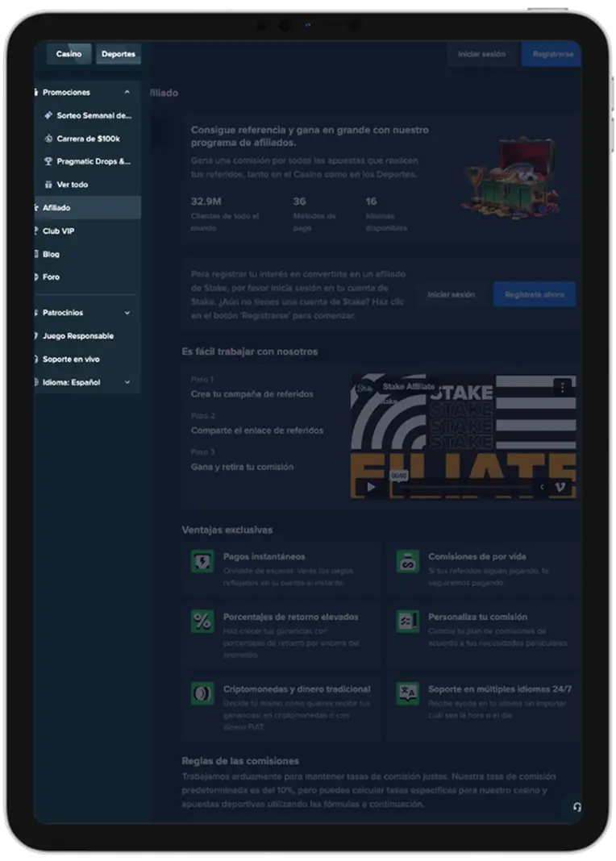Click the Carrera de $100k icon

[48, 139]
